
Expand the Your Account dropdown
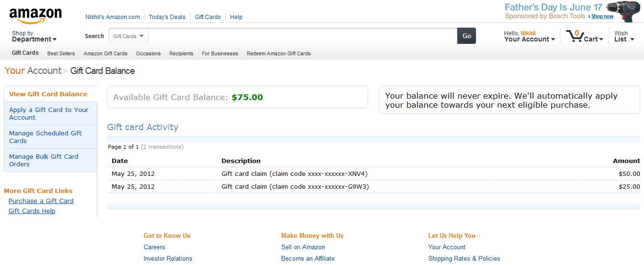click(529, 36)
